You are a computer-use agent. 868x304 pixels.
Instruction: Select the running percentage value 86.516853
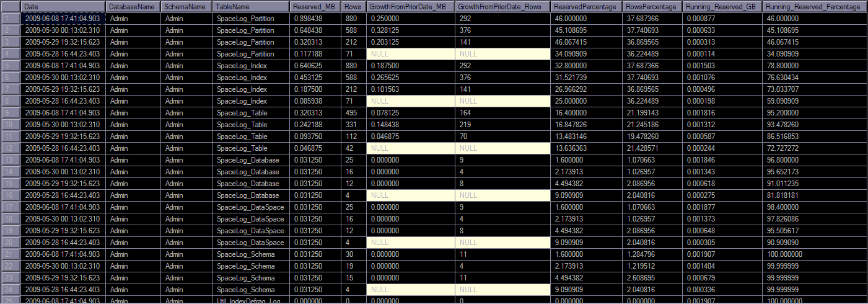tap(815, 136)
